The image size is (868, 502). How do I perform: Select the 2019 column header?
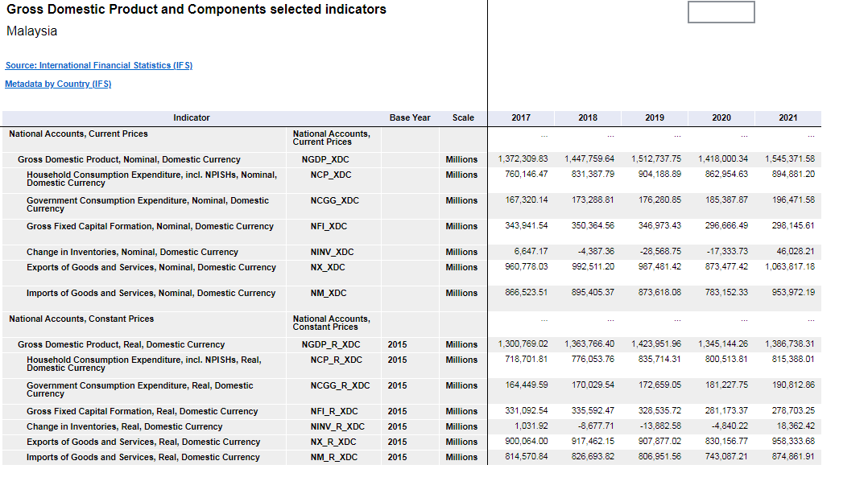click(655, 117)
